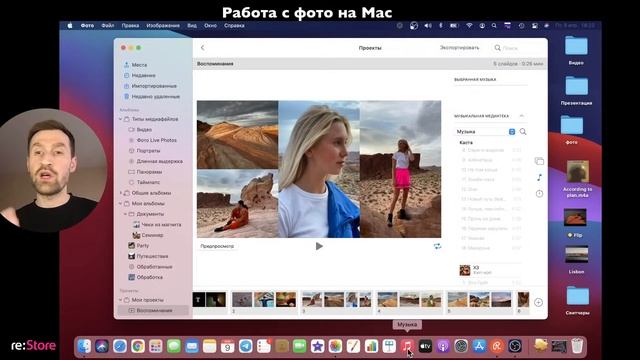Click the Предпросмотр button

217,246
